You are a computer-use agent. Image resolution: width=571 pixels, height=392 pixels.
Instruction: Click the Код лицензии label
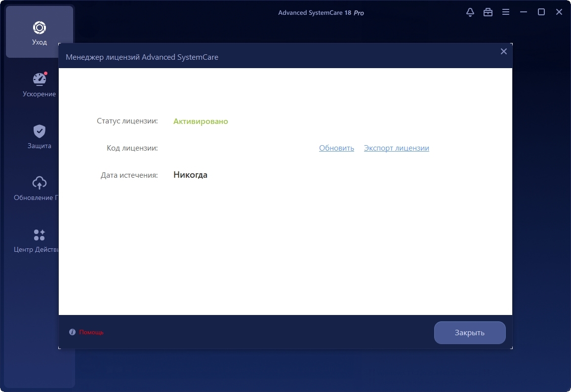point(132,148)
